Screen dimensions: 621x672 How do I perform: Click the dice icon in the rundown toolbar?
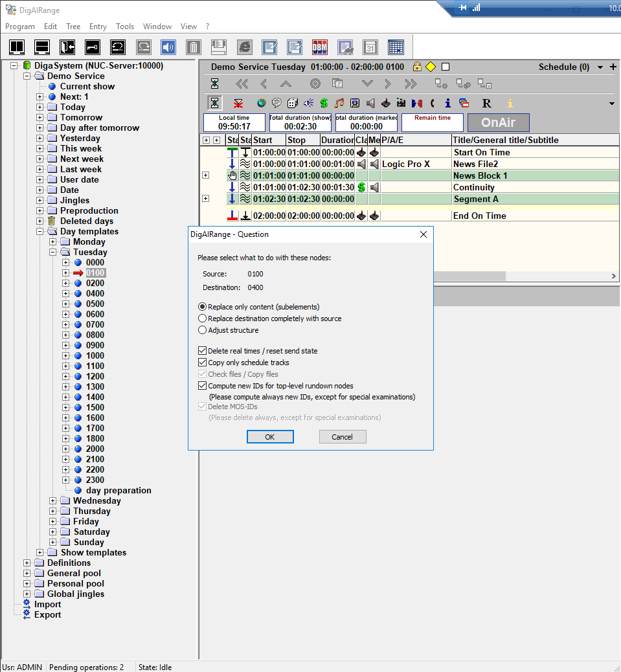pyautogui.click(x=292, y=103)
